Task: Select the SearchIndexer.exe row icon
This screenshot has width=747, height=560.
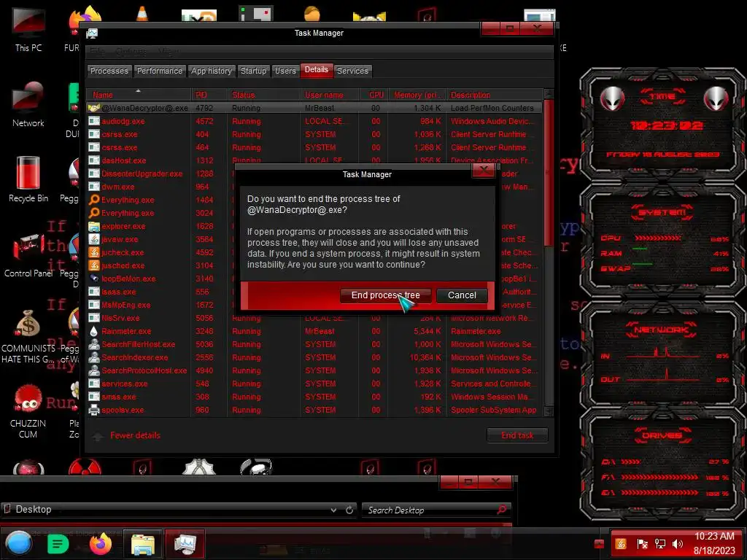Action: pyautogui.click(x=94, y=357)
